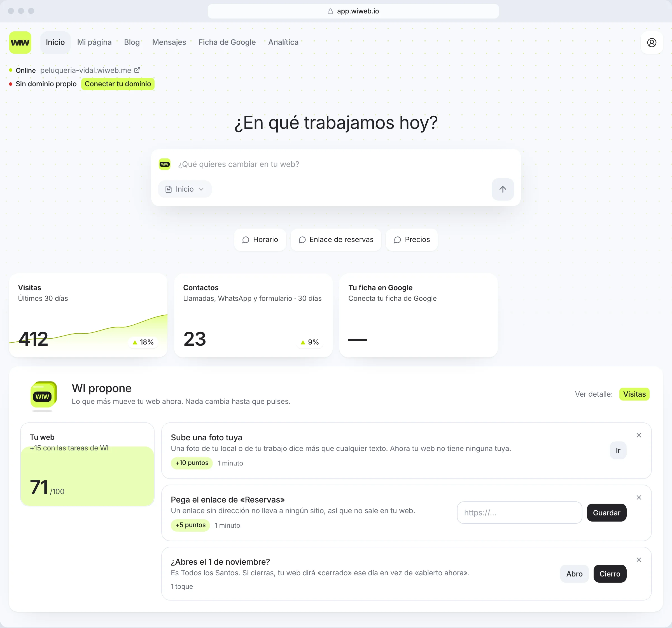Switch to the Mi página tab
Viewport: 672px width, 628px height.
click(94, 42)
